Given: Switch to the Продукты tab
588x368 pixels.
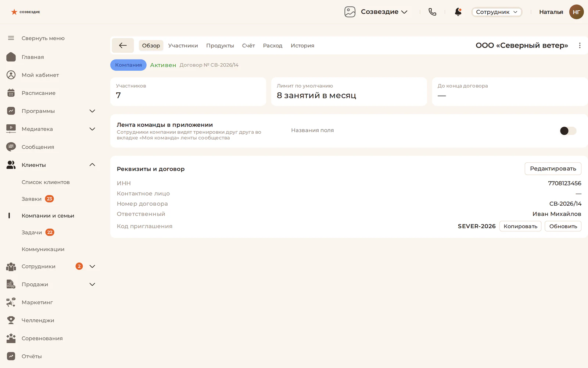Looking at the screenshot, I should coord(220,46).
